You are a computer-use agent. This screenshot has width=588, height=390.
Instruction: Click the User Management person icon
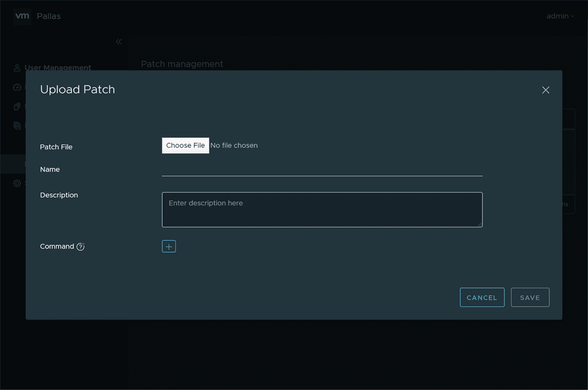[17, 68]
